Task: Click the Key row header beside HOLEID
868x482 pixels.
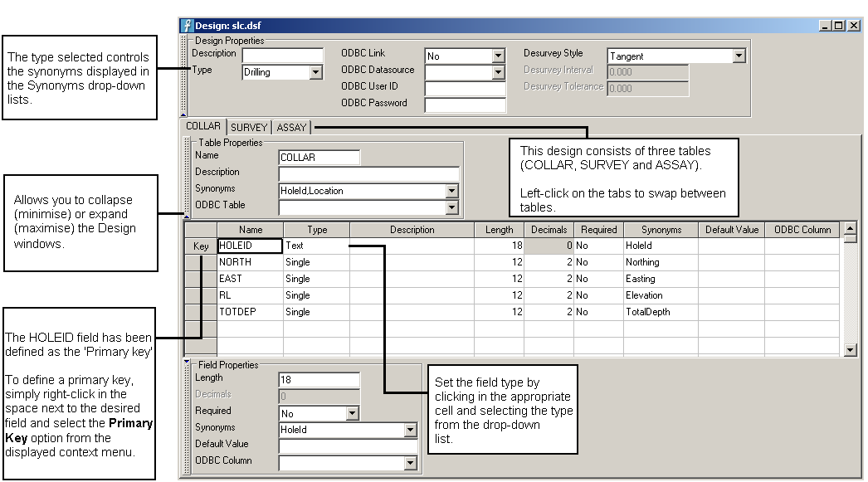Action: point(201,246)
